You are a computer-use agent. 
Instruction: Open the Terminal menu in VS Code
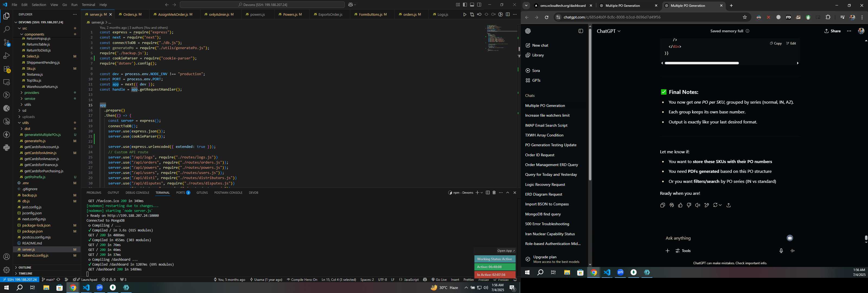click(x=88, y=5)
